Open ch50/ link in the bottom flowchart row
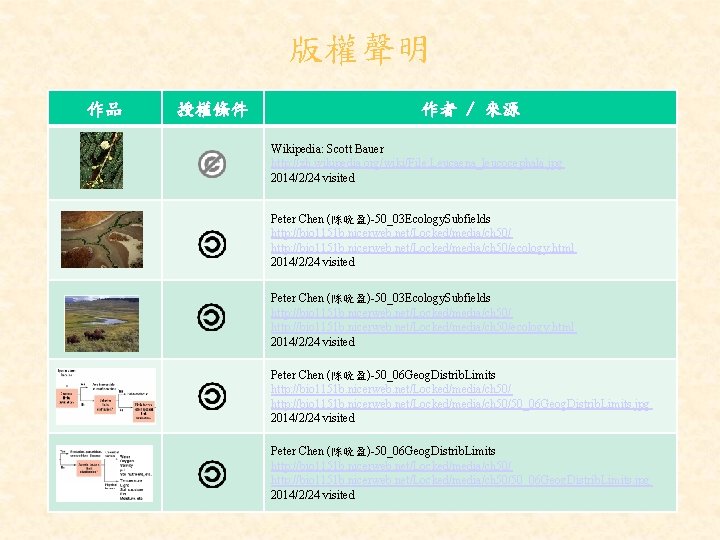 click(x=391, y=466)
